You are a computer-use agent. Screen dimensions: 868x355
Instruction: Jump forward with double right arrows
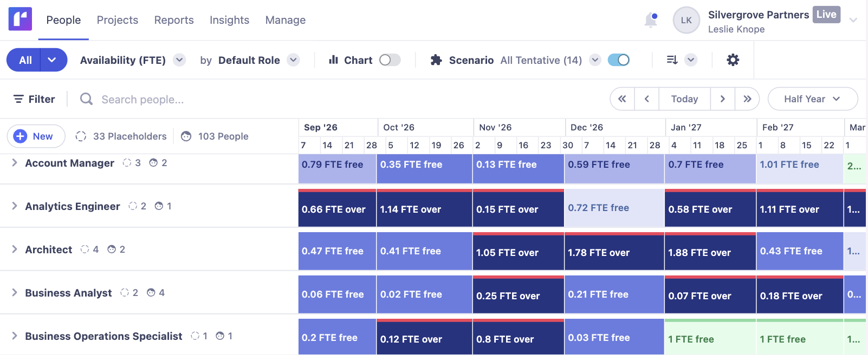747,99
